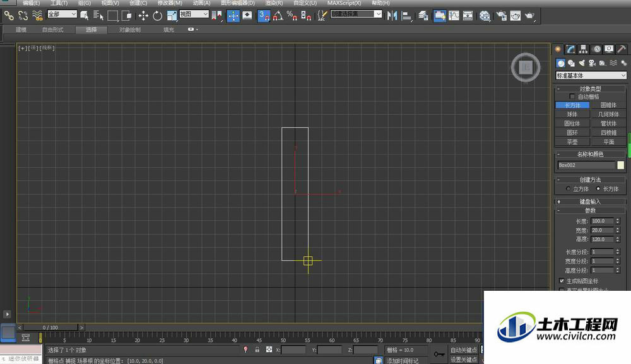Switch to the Modify command panel tab
The width and height of the screenshot is (631, 364).
[570, 49]
